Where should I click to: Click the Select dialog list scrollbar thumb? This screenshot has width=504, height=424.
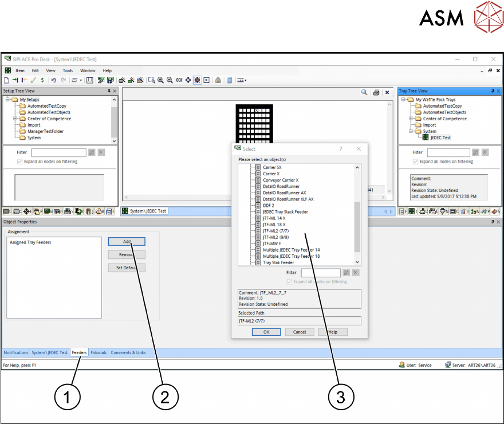point(357,227)
